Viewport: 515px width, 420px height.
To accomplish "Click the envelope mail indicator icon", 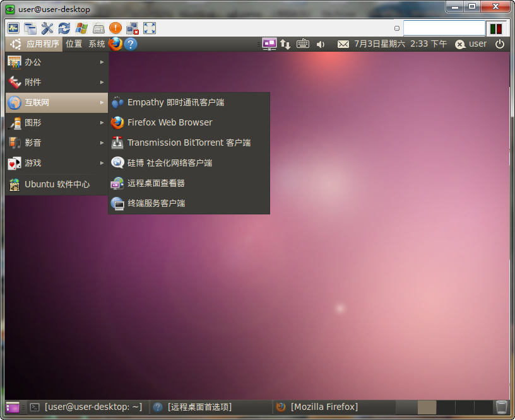I will coord(343,44).
